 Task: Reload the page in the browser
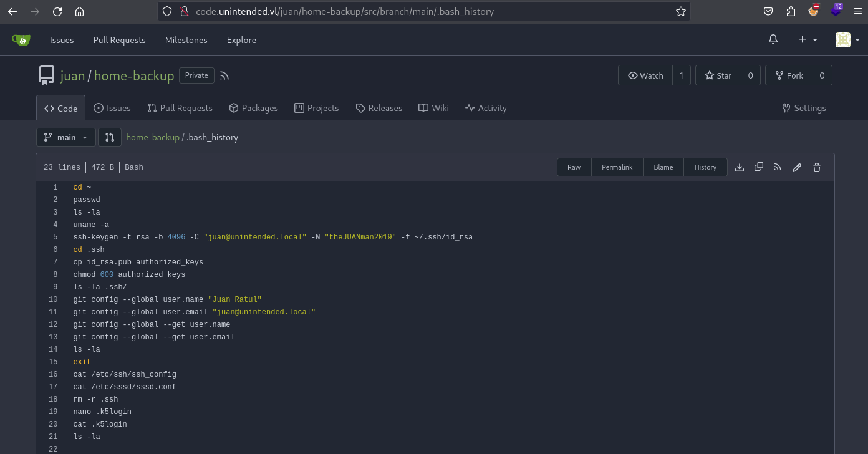57,11
